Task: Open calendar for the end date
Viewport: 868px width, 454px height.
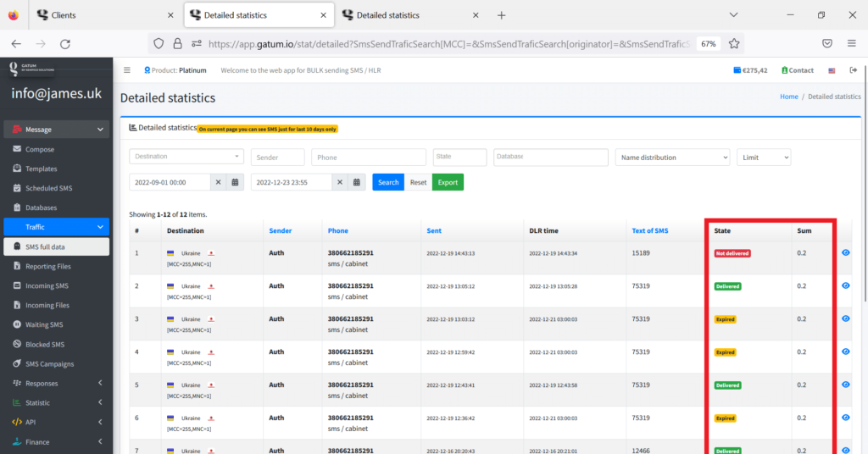Action: 357,182
